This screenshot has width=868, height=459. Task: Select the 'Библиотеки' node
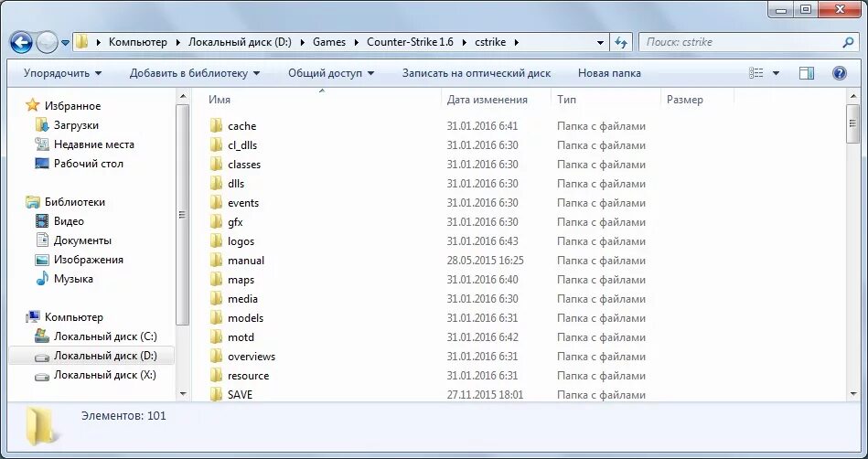pyautogui.click(x=75, y=202)
